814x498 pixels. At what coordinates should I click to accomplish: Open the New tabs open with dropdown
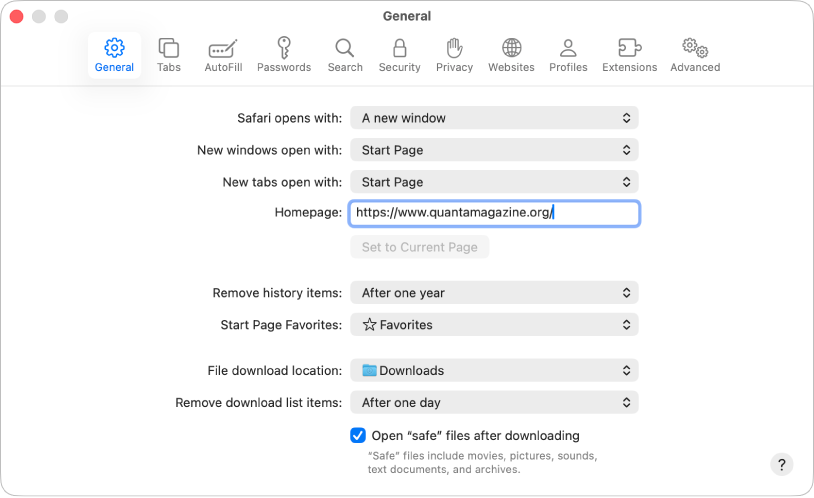[x=494, y=182]
